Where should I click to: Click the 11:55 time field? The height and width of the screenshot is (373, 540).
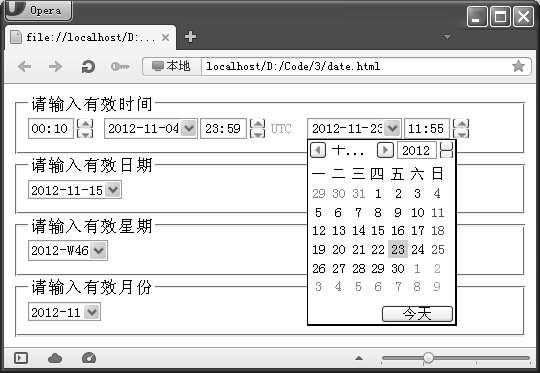point(426,128)
